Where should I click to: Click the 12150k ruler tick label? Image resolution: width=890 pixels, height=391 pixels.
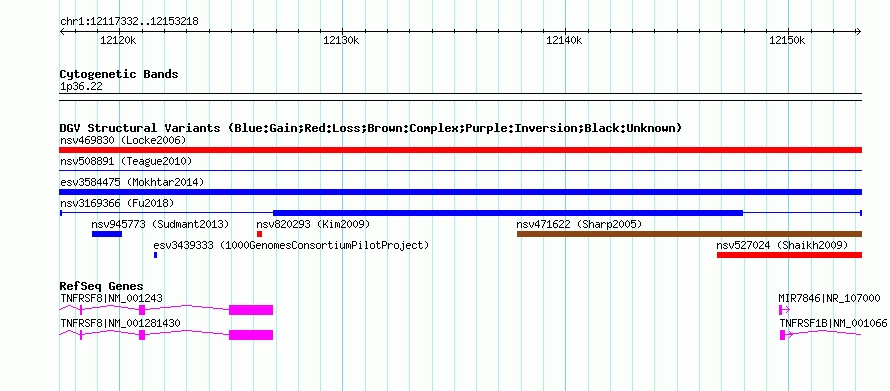point(787,40)
